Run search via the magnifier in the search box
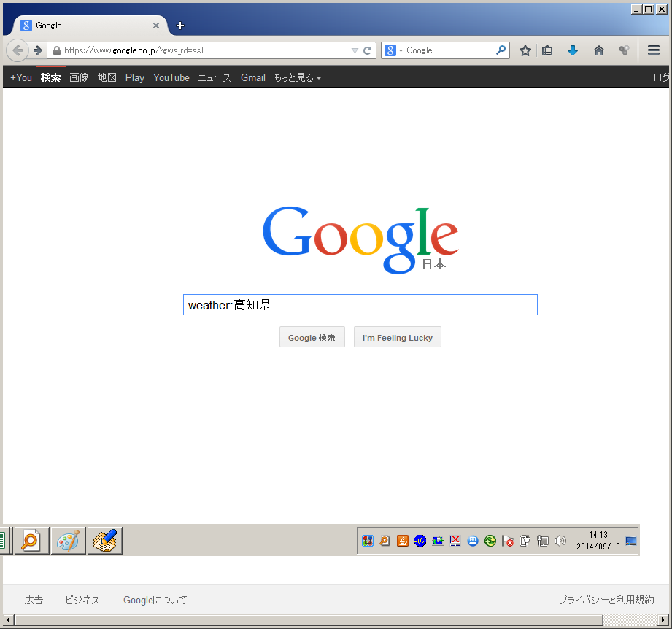This screenshot has height=629, width=672. [x=501, y=50]
